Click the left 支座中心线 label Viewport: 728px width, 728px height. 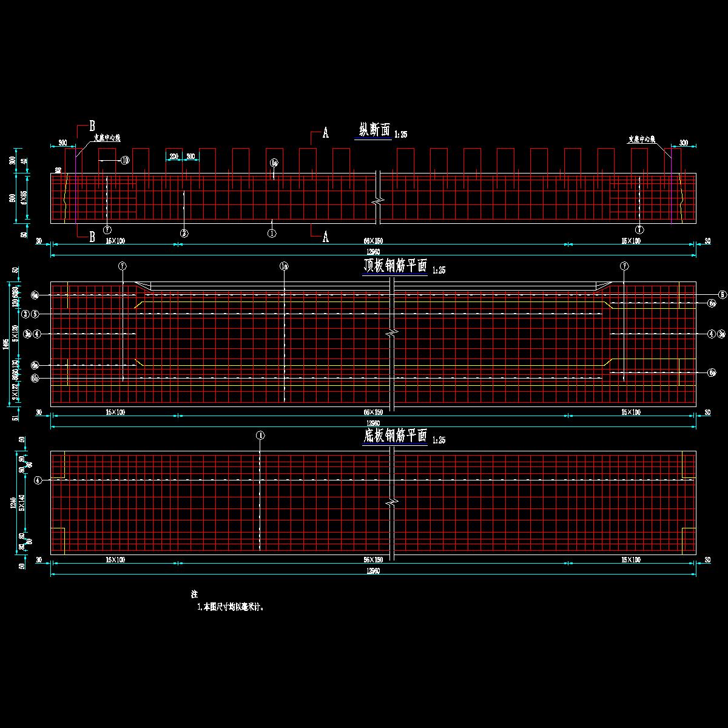pos(107,138)
